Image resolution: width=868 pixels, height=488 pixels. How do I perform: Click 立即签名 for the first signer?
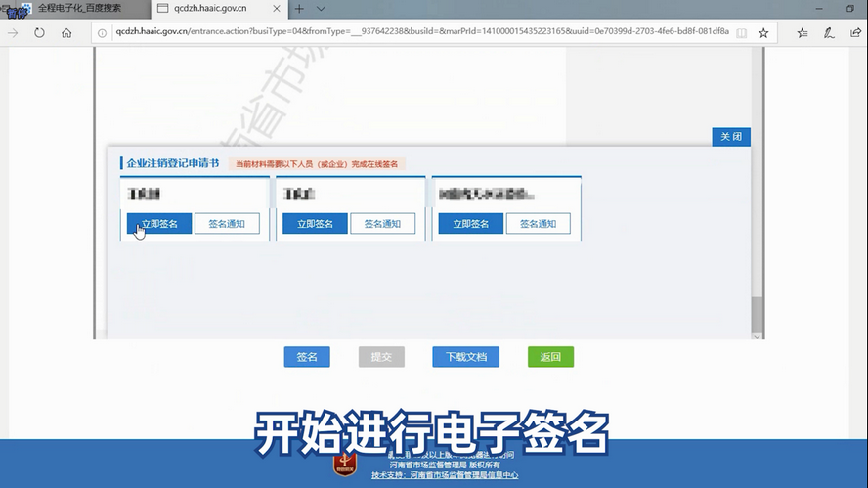point(159,224)
